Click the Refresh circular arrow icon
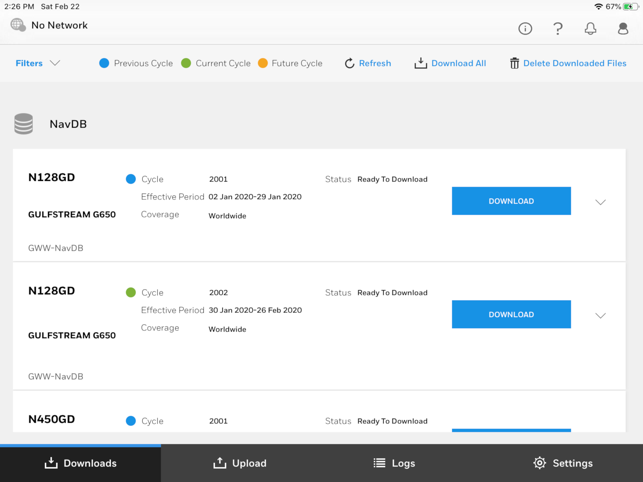Image resolution: width=643 pixels, height=482 pixels. coord(349,63)
